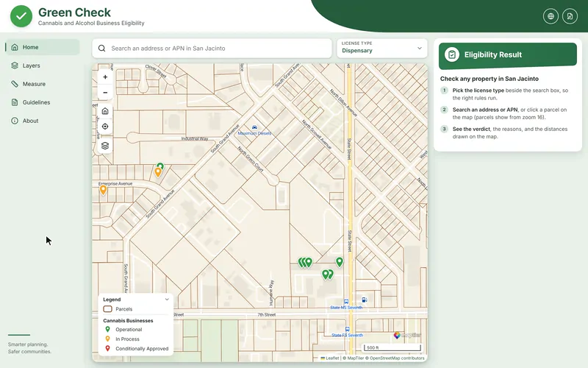Click the Eligibility Result clipboard icon
588x368 pixels.
(x=452, y=54)
